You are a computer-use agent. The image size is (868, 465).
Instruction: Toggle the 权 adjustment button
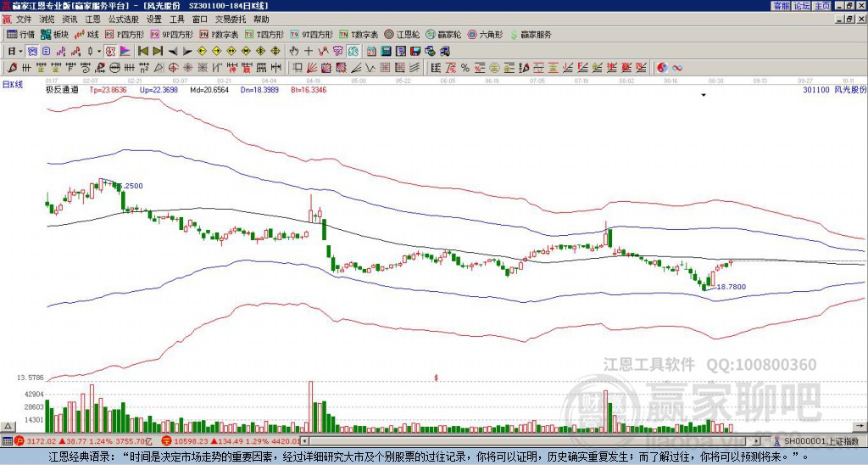110,52
